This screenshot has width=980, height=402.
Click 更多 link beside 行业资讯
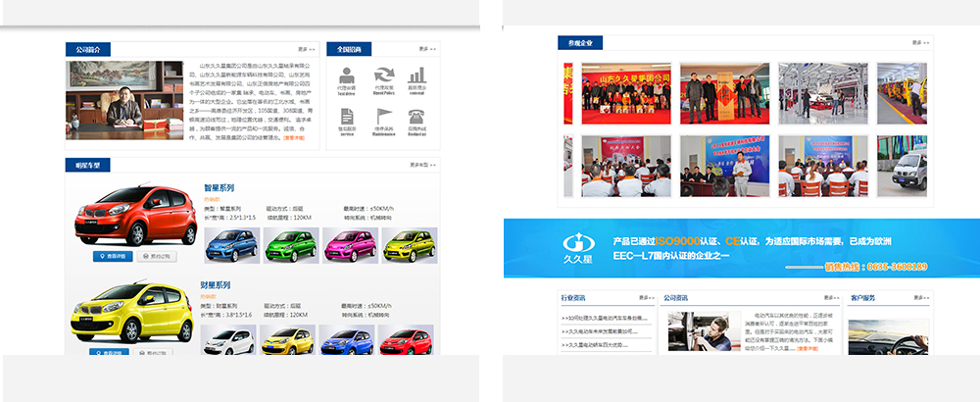coord(647,298)
